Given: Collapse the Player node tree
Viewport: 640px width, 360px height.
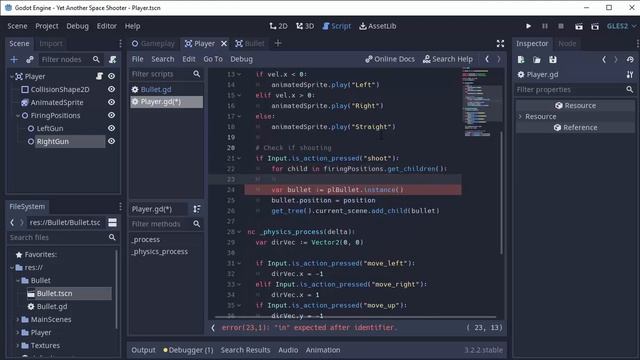Looking at the screenshot, I should pyautogui.click(x=12, y=76).
